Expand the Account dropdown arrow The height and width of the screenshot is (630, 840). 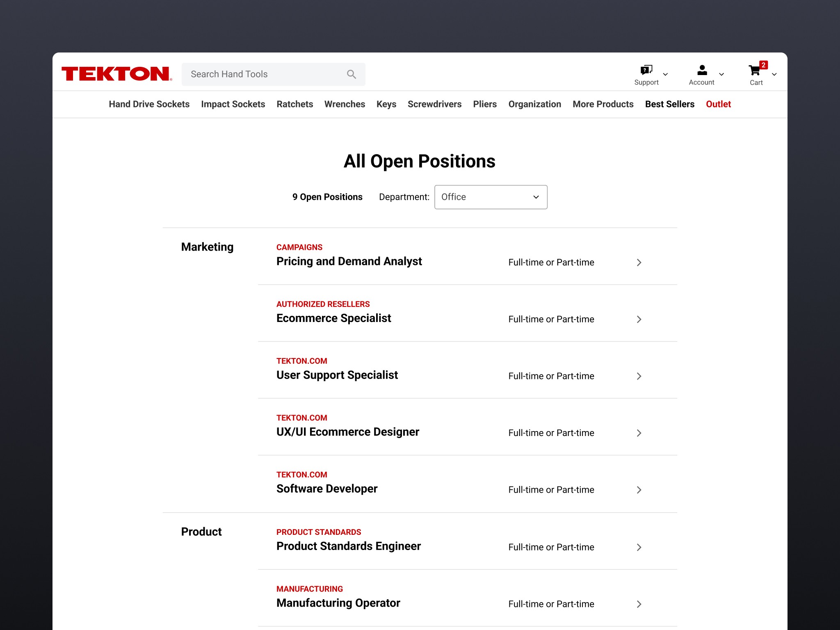(x=721, y=74)
